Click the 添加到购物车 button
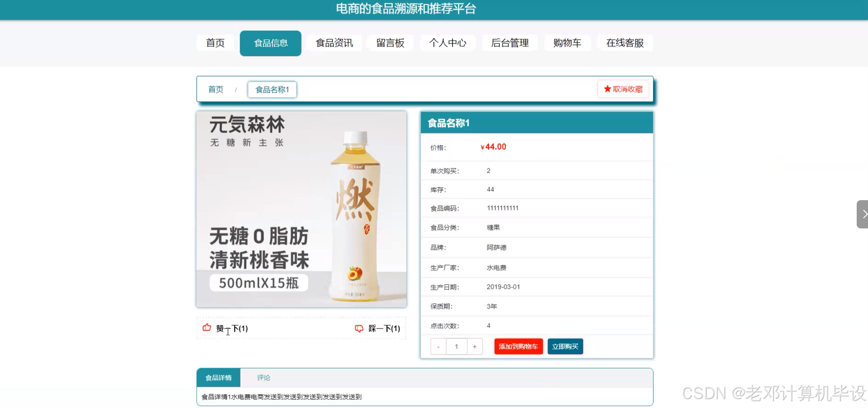 pyautogui.click(x=518, y=346)
